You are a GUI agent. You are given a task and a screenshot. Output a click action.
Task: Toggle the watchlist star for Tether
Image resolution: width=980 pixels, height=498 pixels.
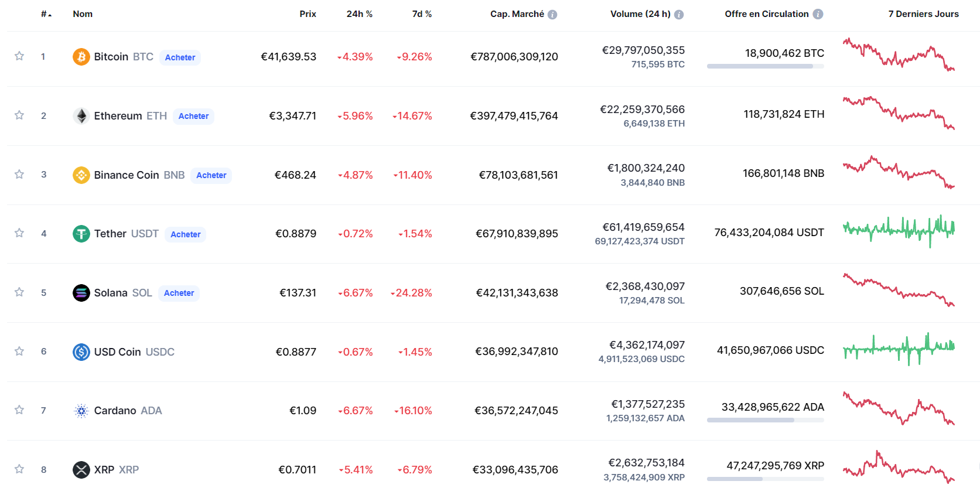pyautogui.click(x=19, y=233)
